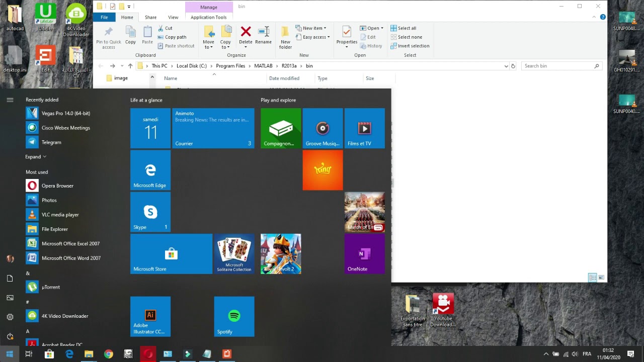Click Select all in ribbon

pyautogui.click(x=403, y=28)
